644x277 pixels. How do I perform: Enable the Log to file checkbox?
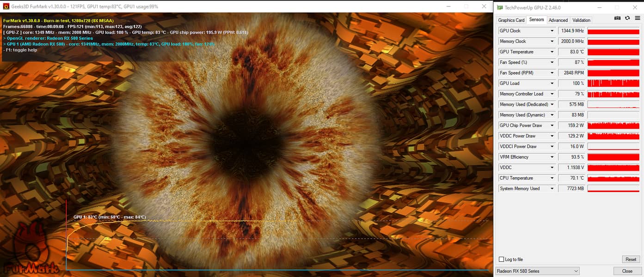point(502,259)
